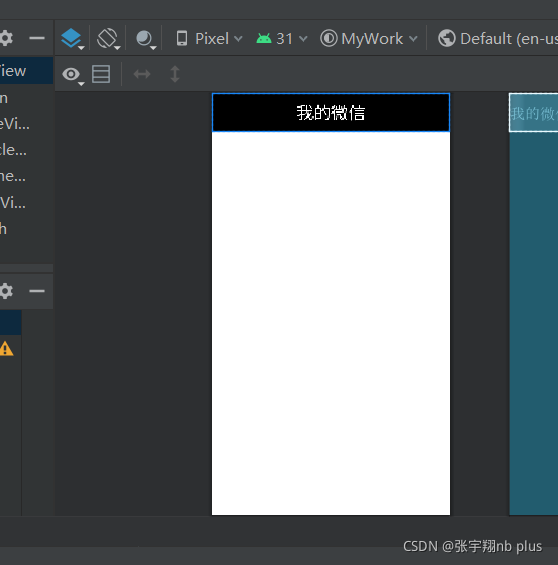558x565 pixels.
Task: Select the palette row ending in 'iew'
Action: (26, 71)
